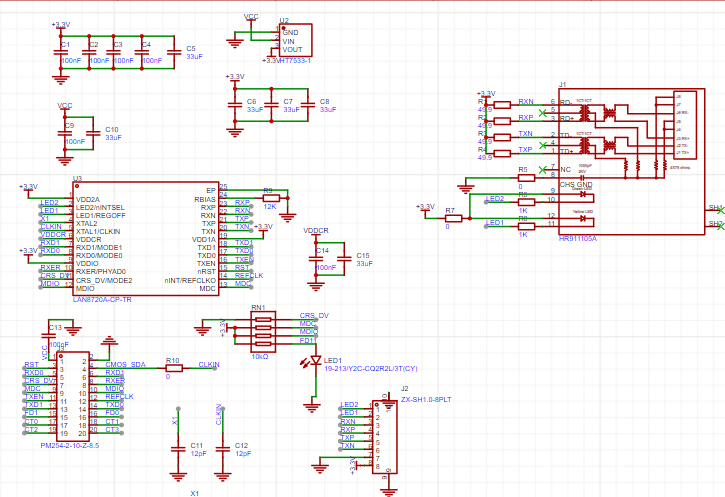Select resistor R7 symbol
Viewport: 725px width, 497px height.
(x=454, y=218)
